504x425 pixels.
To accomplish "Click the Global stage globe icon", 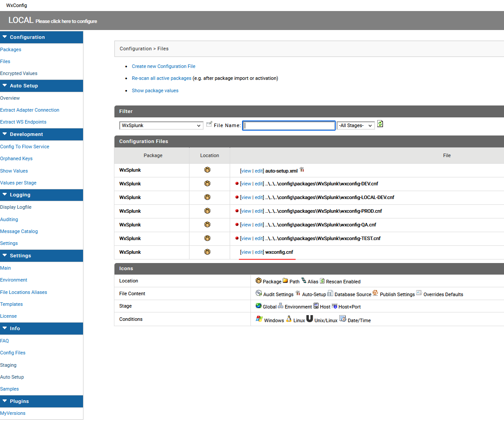I will (258, 306).
